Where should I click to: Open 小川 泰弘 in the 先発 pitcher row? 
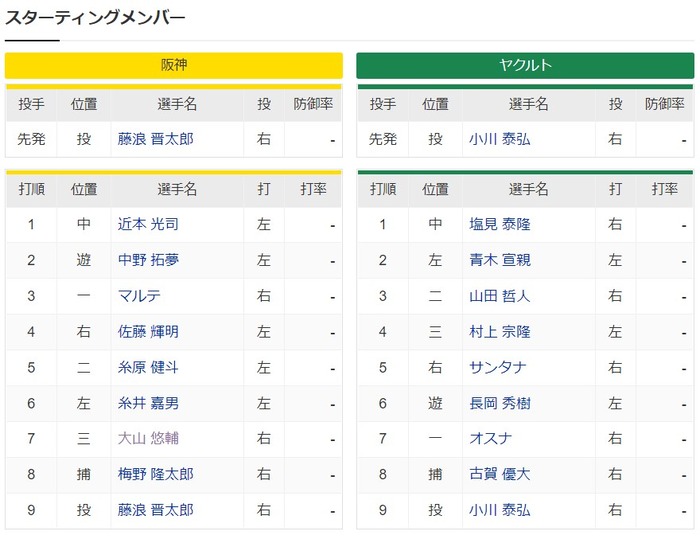point(500,139)
